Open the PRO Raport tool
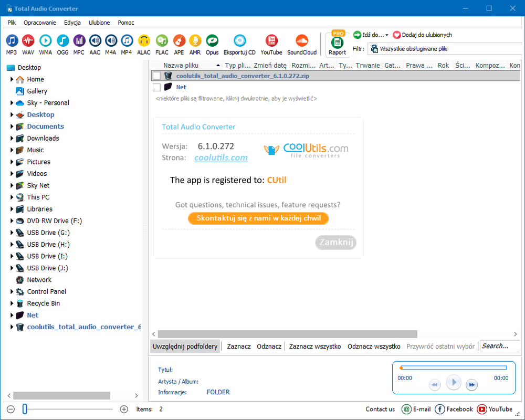525x420 pixels. [338, 44]
